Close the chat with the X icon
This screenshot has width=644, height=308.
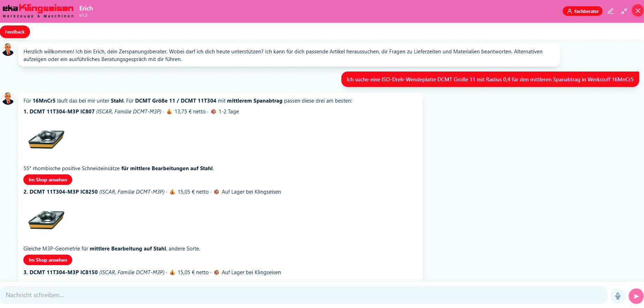pyautogui.click(x=638, y=11)
